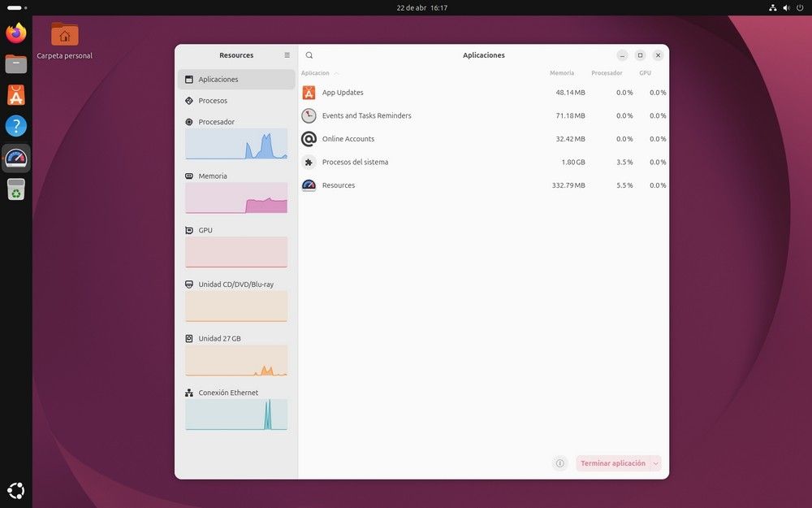Click the Procesos del sistema puzzle icon

309,163
